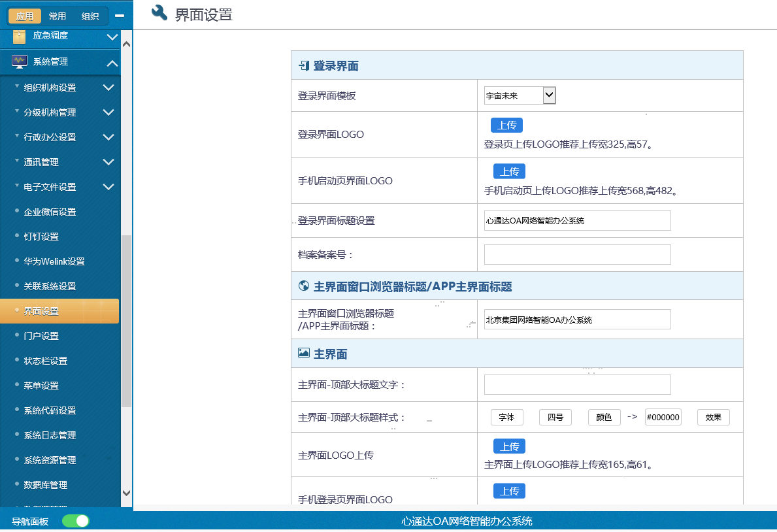Click 上传 for 手机登录页界面LOGO
The image size is (777, 532).
coord(510,491)
